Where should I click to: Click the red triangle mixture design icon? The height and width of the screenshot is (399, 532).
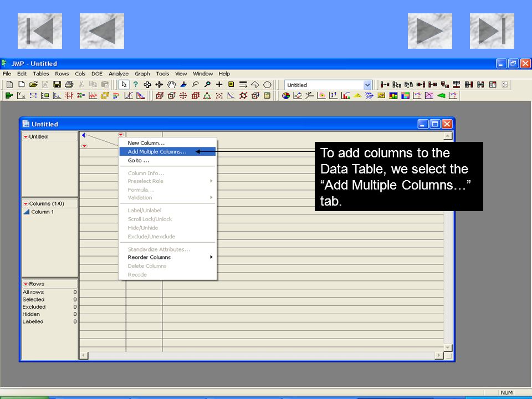click(x=207, y=96)
